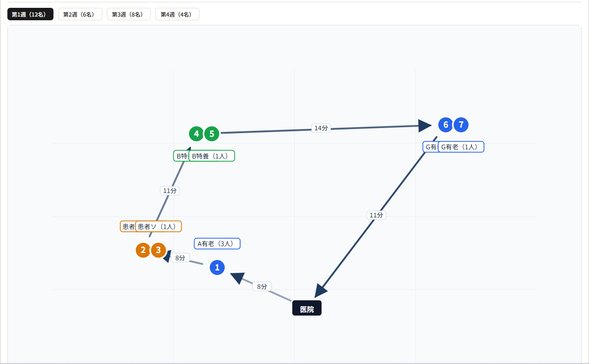589x364 pixels.
Task: Select the G有老（1人） label
Action: tap(461, 147)
